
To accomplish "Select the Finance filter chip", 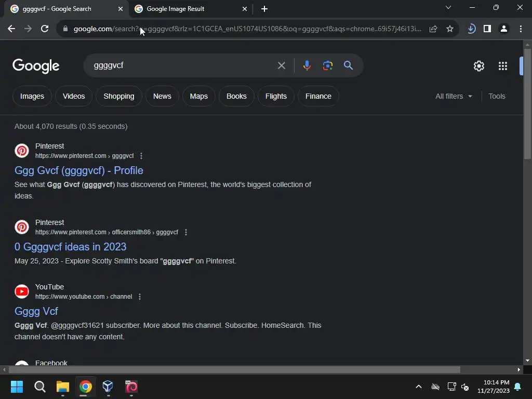I will click(x=318, y=96).
